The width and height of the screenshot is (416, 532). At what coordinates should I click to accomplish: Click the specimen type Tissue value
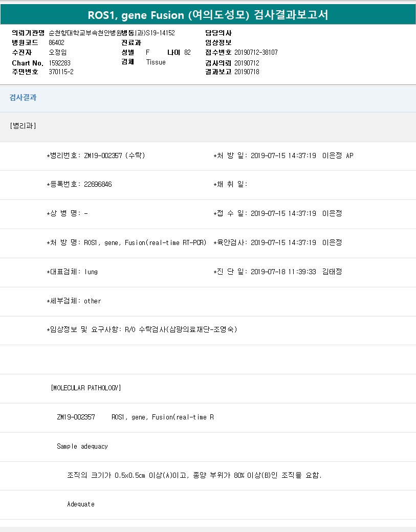pos(156,62)
